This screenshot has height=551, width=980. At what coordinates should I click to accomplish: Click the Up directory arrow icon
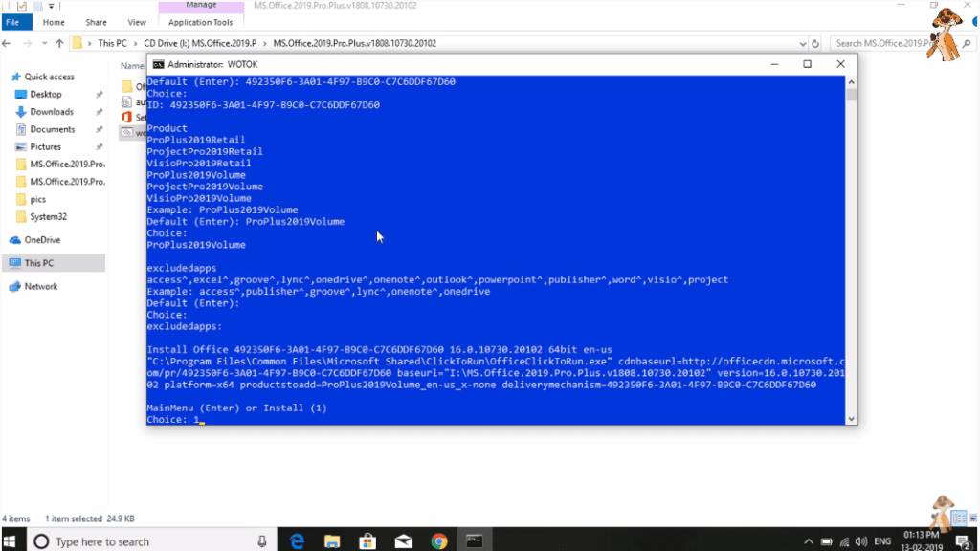59,43
